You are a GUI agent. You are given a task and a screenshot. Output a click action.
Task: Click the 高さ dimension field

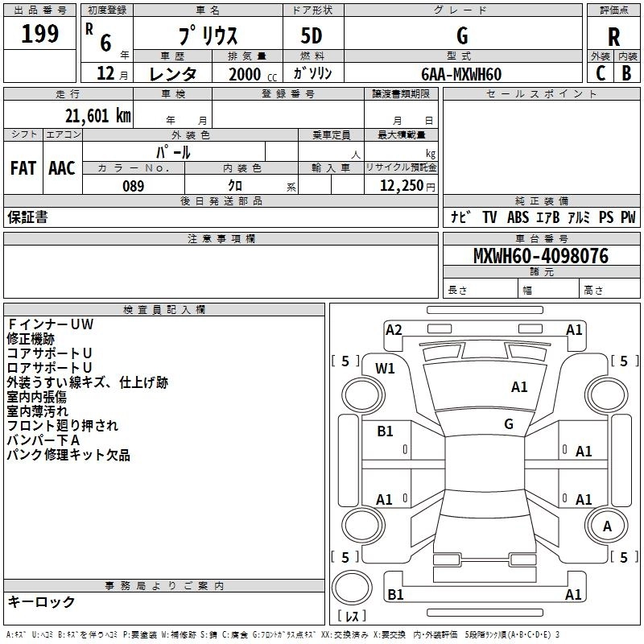pyautogui.click(x=610, y=290)
